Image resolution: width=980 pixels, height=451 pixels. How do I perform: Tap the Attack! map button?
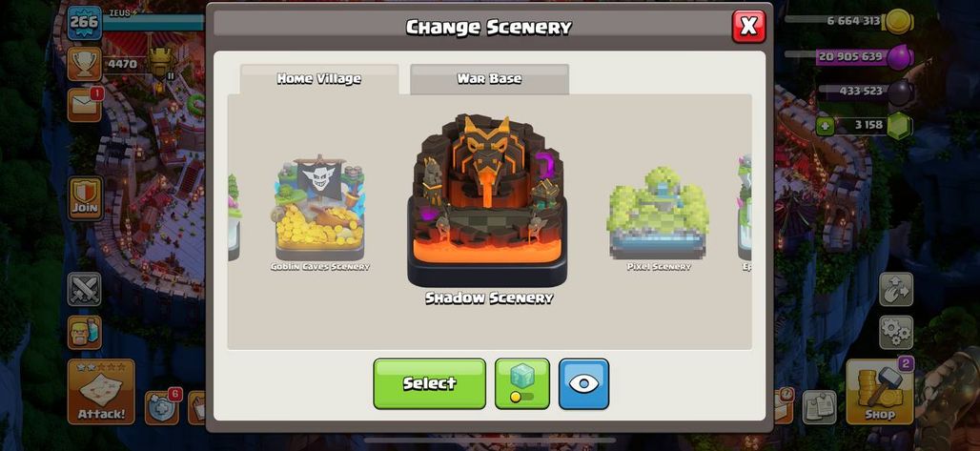pos(101,392)
